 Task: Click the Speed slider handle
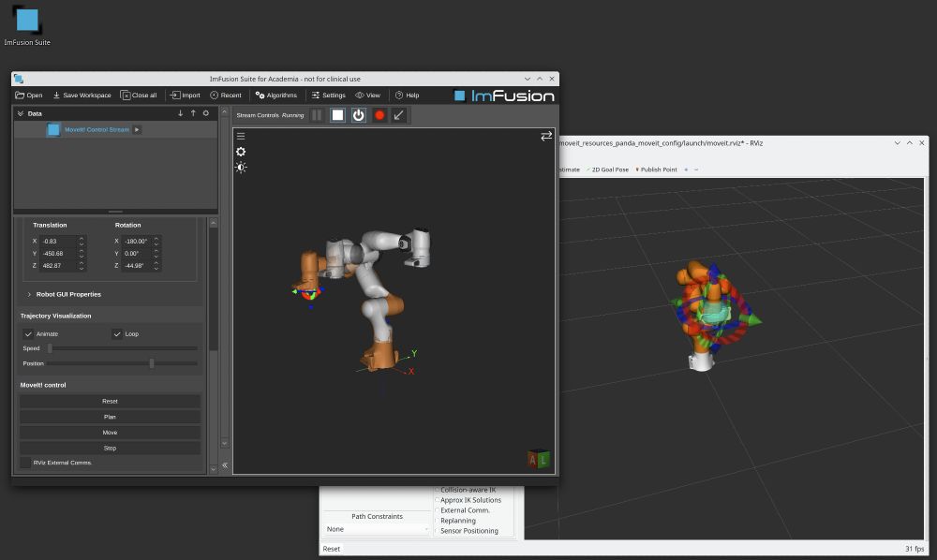tap(51, 348)
